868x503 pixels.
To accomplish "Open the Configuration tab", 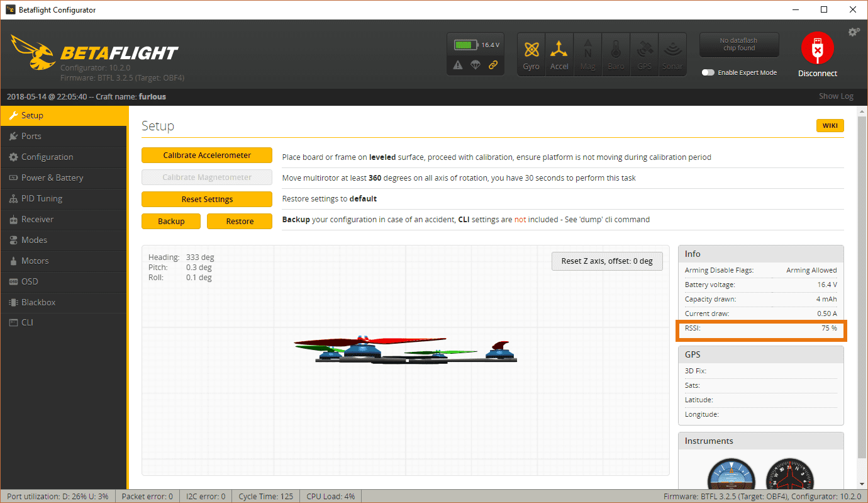I will [64, 157].
